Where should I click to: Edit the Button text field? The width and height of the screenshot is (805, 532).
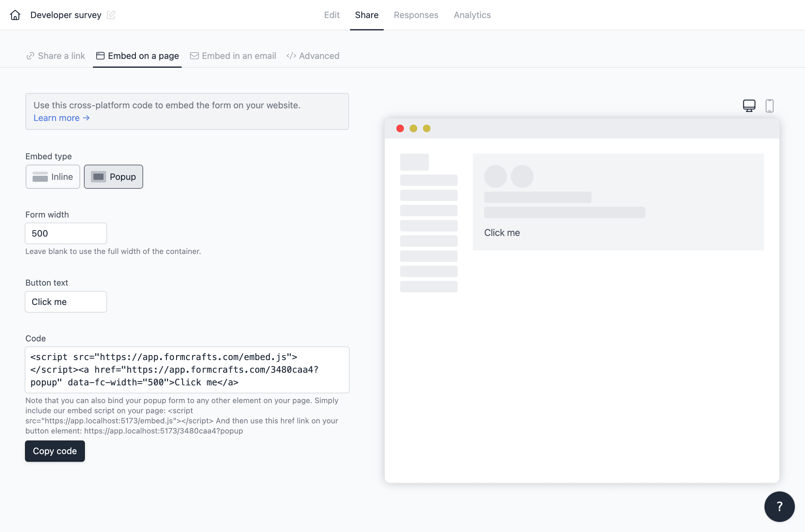(66, 301)
